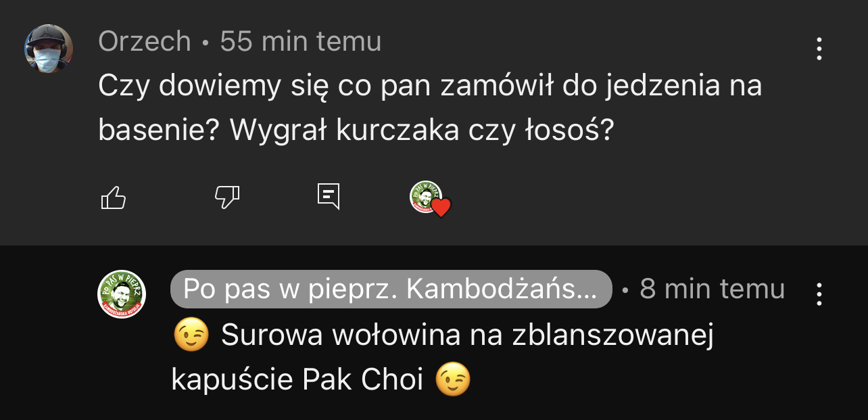Click the "8 min temu" reply timestamp
Viewport: 868px width, 420px height.
pyautogui.click(x=713, y=289)
